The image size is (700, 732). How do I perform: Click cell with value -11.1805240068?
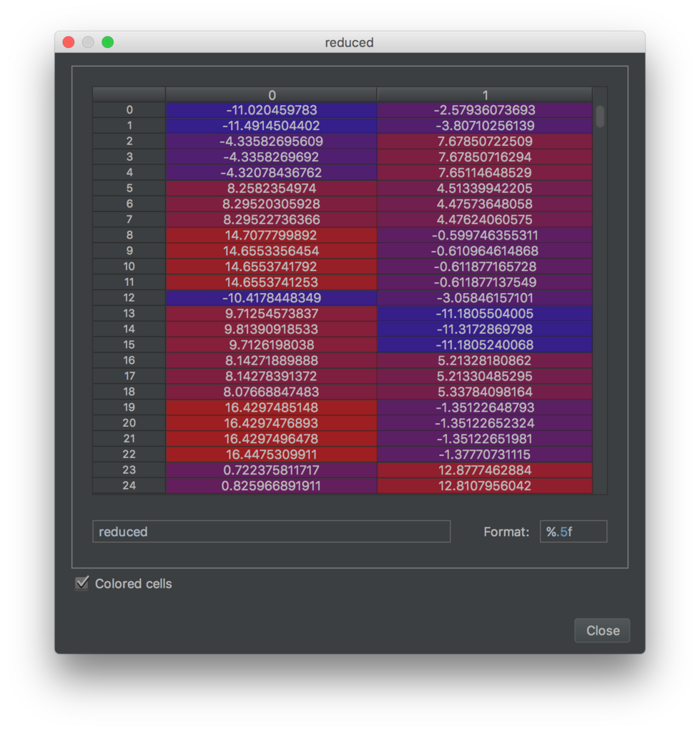(x=485, y=345)
